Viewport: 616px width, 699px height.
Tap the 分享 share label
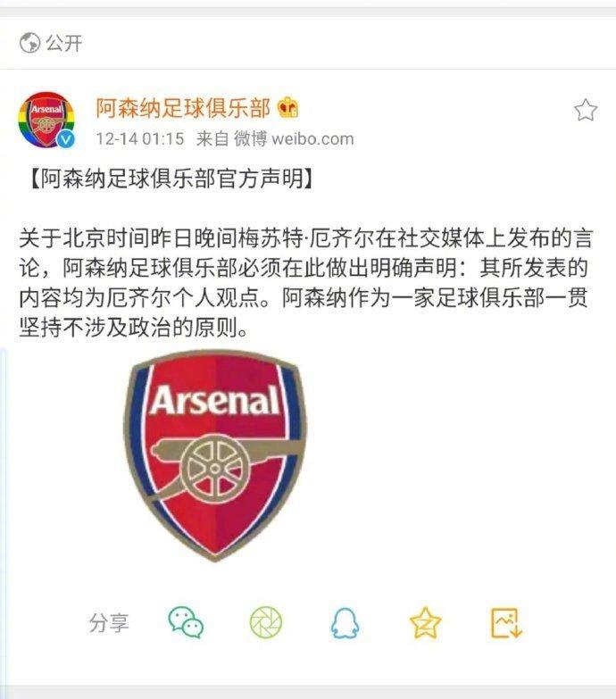click(109, 623)
